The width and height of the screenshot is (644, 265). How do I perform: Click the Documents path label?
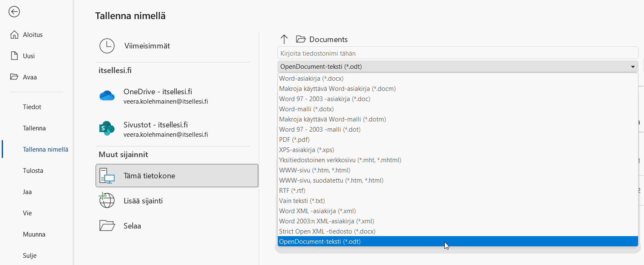click(328, 39)
